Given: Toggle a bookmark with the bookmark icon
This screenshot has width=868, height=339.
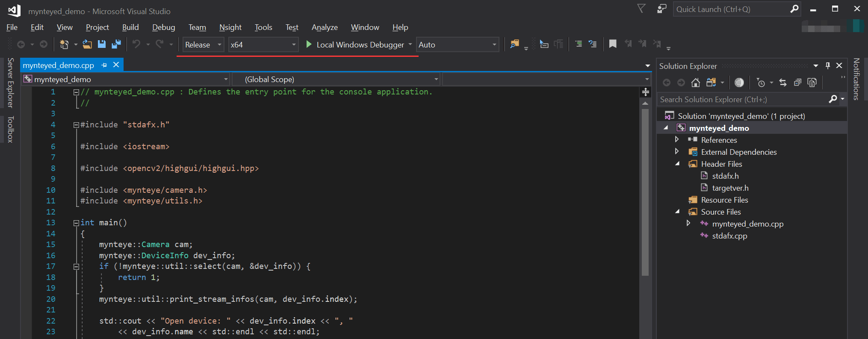Looking at the screenshot, I should (613, 44).
